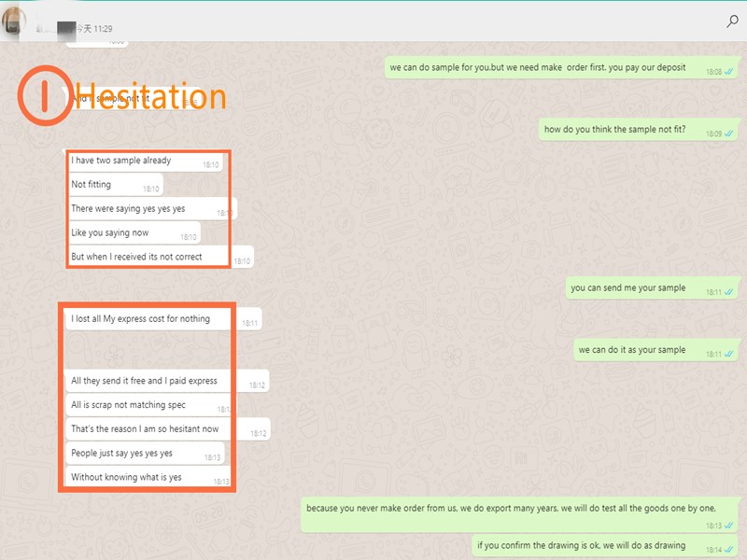
Task: Click 'But when I received its not correct'
Action: click(x=160, y=257)
